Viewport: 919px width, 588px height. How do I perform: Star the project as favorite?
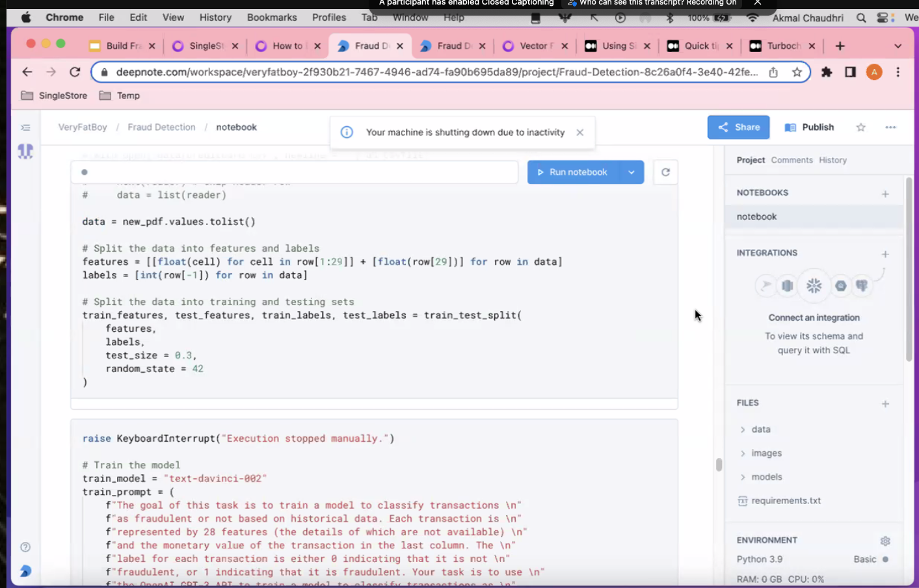860,127
